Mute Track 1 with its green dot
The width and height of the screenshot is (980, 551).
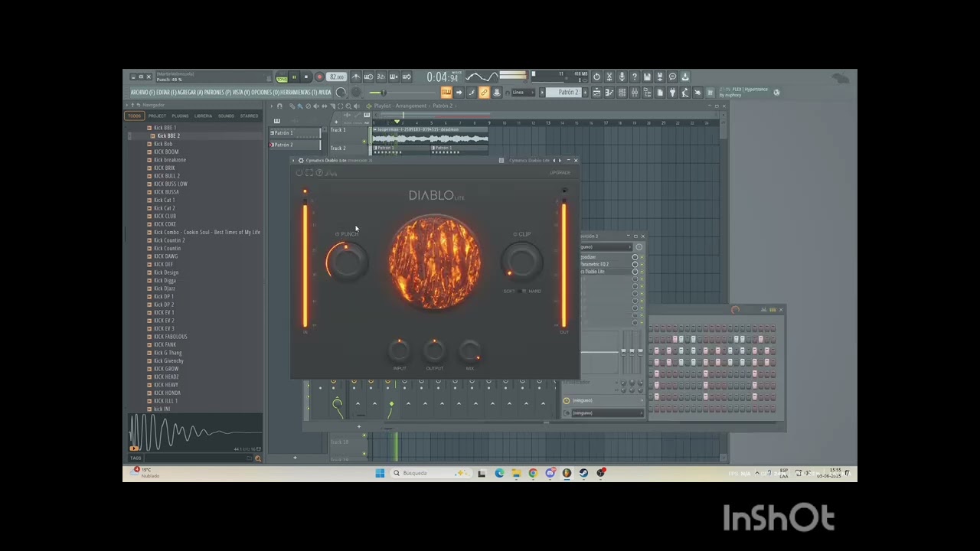[364, 142]
